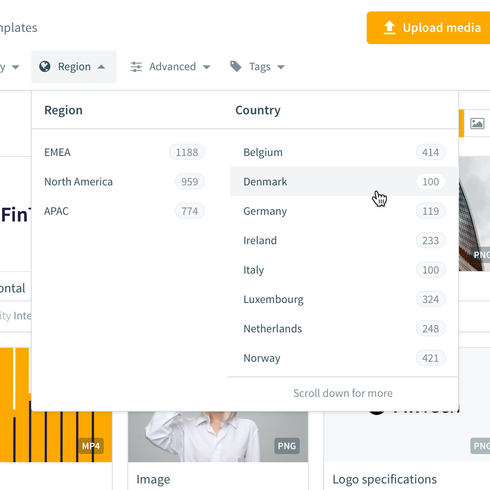Select Denmark in the country list

tap(344, 182)
